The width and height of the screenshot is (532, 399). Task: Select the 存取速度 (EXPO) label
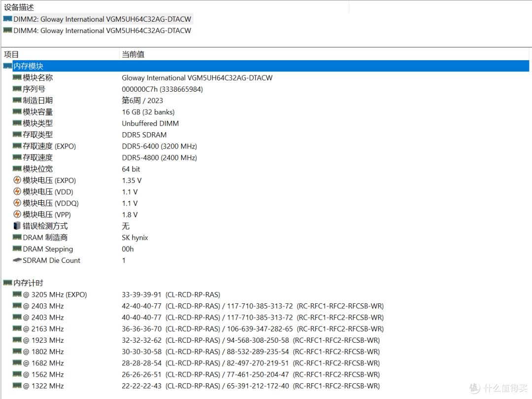click(49, 146)
